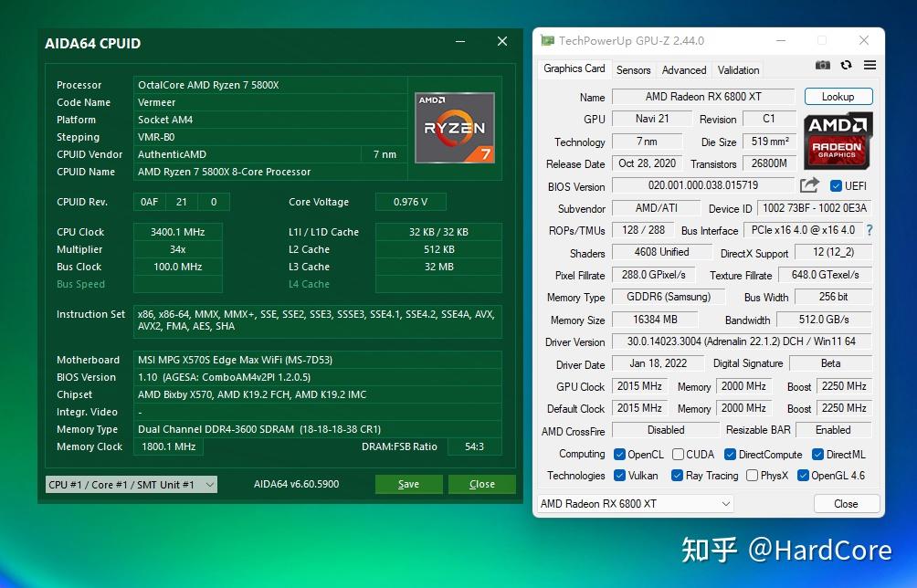Click the Lookup button in GPU-Z

[x=838, y=97]
